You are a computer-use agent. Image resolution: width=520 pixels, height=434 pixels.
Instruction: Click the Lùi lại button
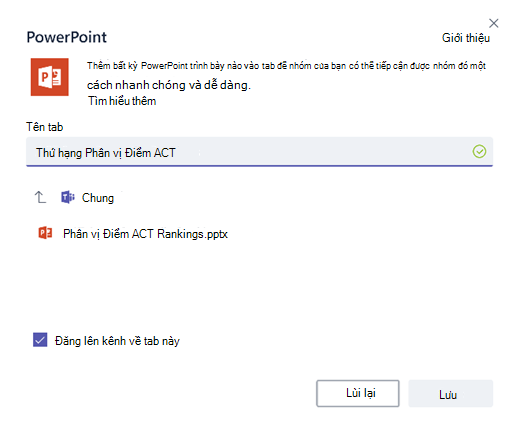pyautogui.click(x=358, y=393)
